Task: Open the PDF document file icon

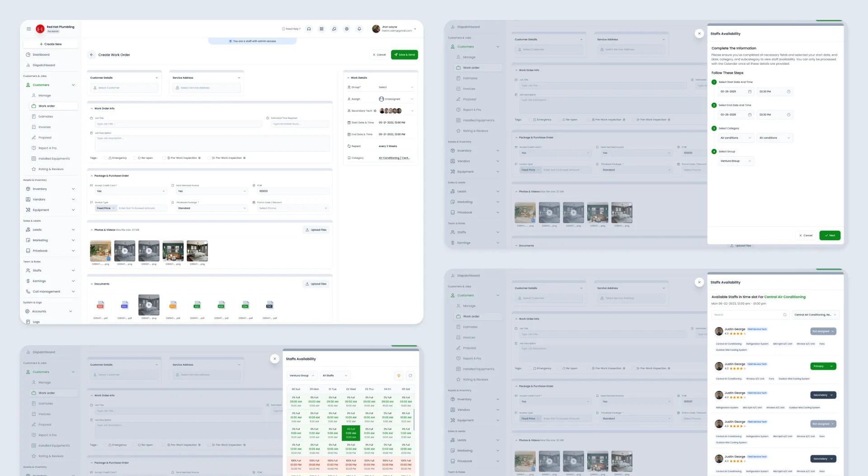Action: coord(100,305)
